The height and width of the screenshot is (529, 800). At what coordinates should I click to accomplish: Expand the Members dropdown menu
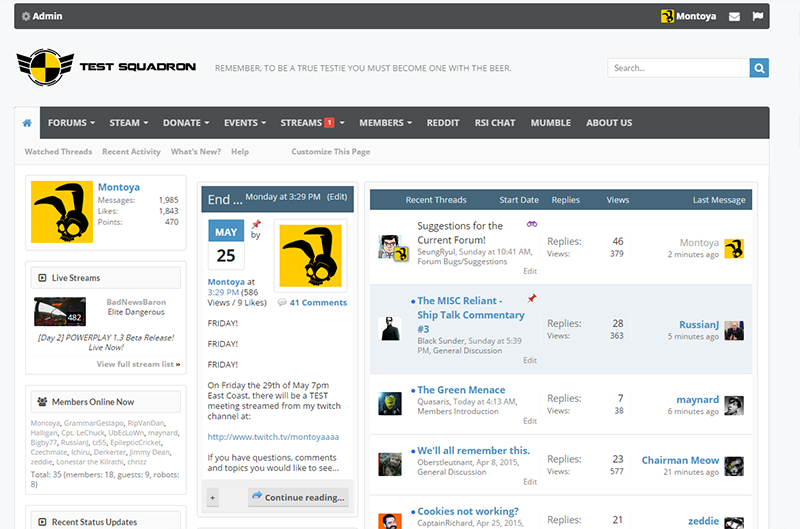386,123
